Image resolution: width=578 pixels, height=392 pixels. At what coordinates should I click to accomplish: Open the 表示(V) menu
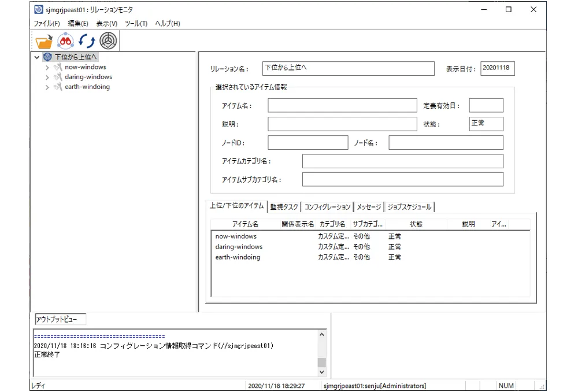pos(107,24)
